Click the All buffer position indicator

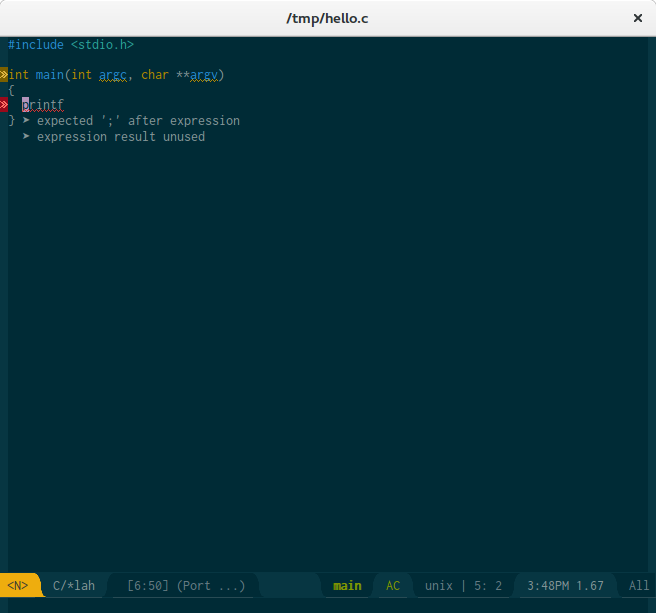coord(639,585)
